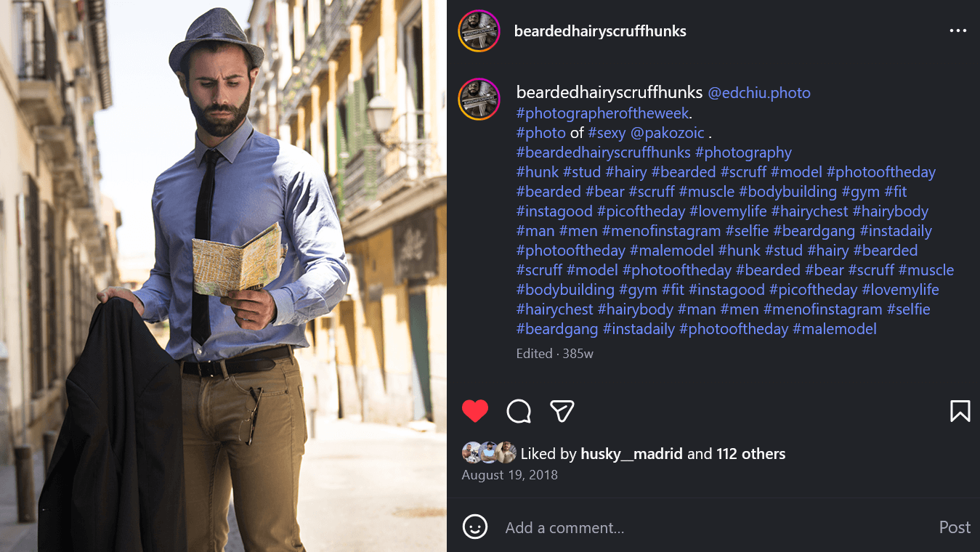Viewport: 980px width, 552px height.
Task: Click header profile avatar with story ring
Action: (x=479, y=31)
